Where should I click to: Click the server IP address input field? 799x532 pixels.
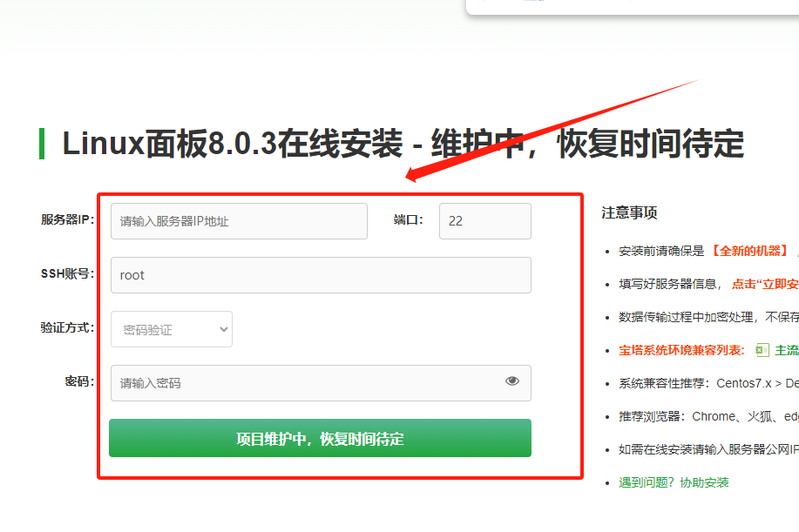[x=239, y=221]
